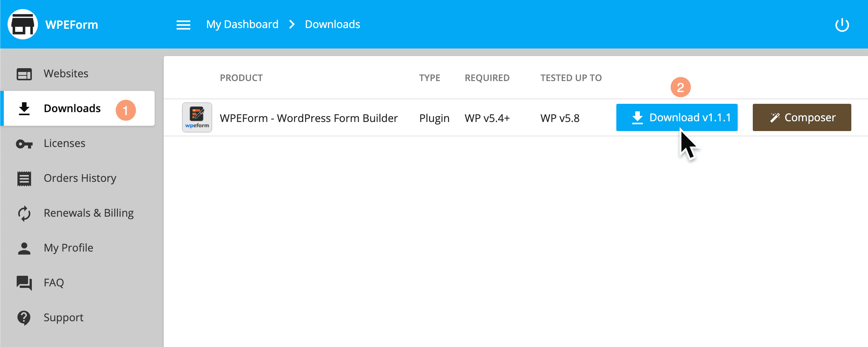The width and height of the screenshot is (868, 347).
Task: Click Downloads breadcrumb link
Action: (x=332, y=25)
